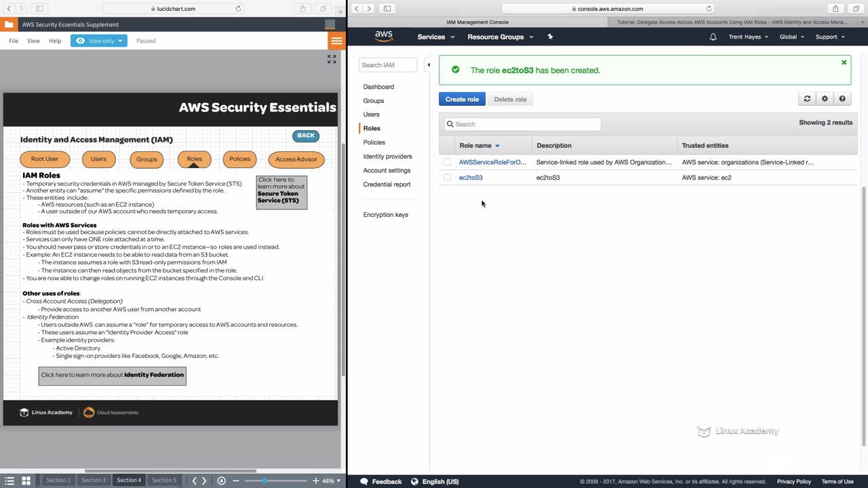The width and height of the screenshot is (868, 488).
Task: Open the IAM help question mark
Action: pyautogui.click(x=842, y=99)
